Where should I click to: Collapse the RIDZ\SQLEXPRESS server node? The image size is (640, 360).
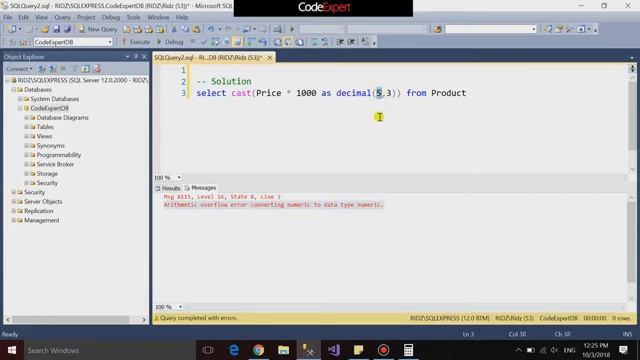pos(7,80)
